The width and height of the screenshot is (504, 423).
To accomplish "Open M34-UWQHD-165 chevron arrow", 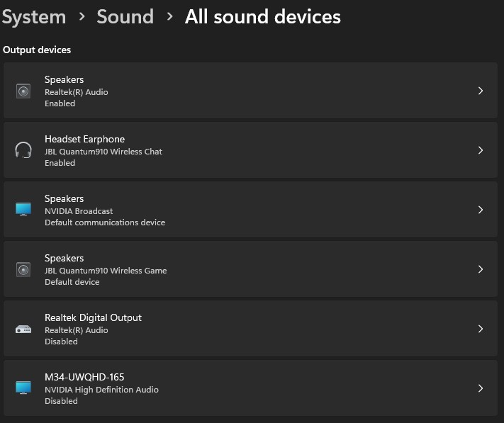I will [x=480, y=388].
